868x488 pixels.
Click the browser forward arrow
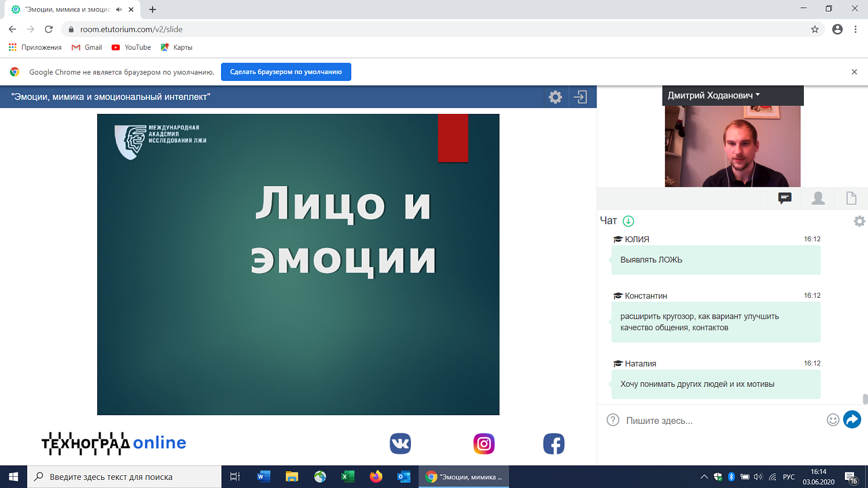(x=31, y=29)
